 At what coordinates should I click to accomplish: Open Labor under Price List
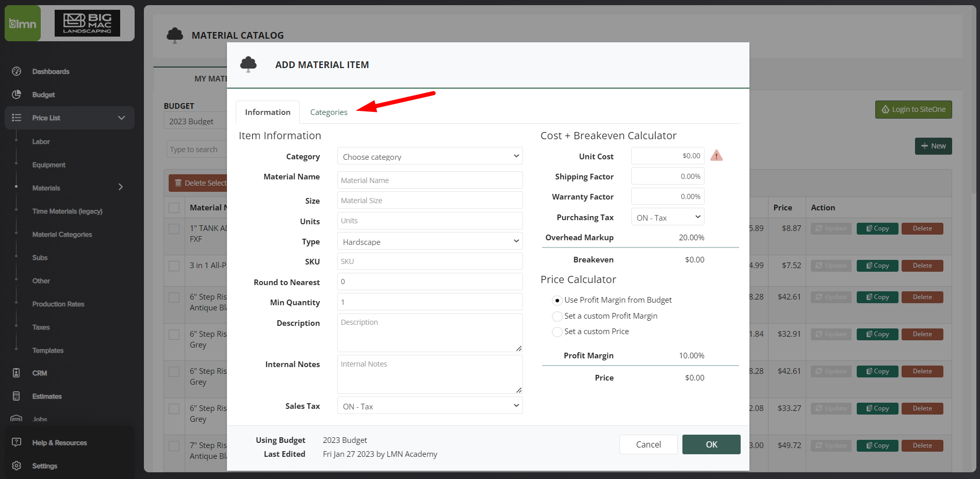pyautogui.click(x=41, y=141)
